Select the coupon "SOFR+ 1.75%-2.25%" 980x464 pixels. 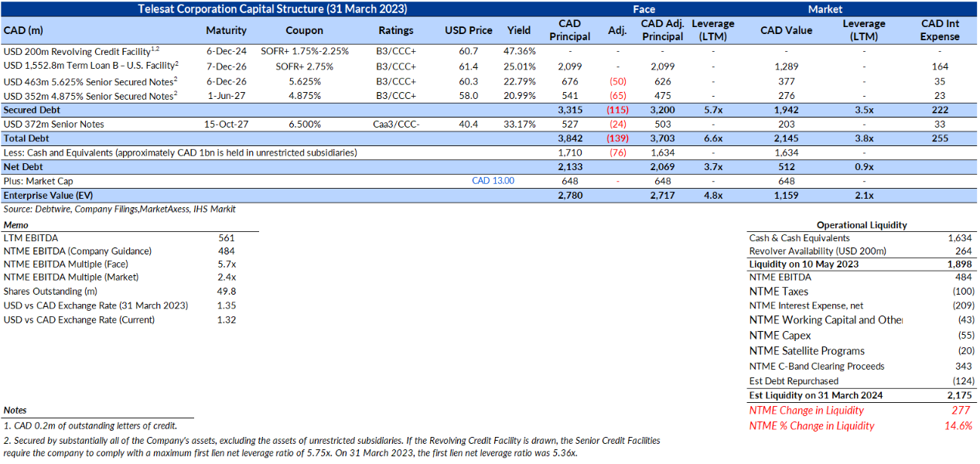(304, 52)
